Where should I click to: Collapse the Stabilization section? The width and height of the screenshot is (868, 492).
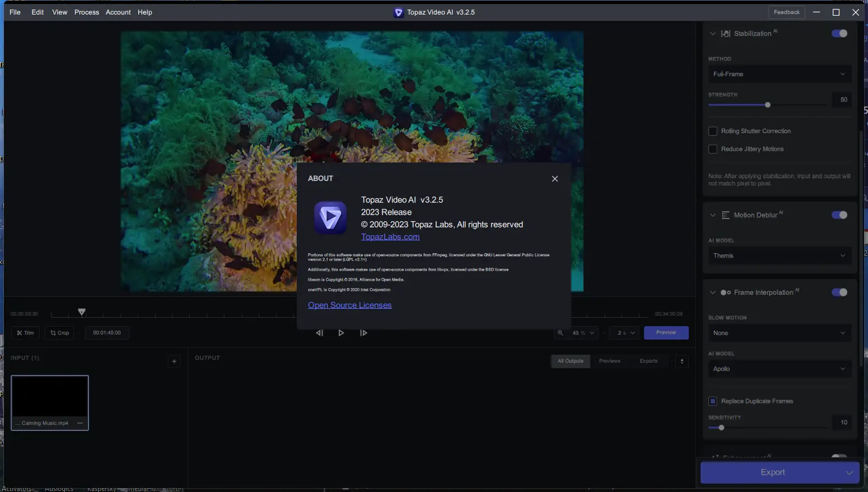point(713,34)
